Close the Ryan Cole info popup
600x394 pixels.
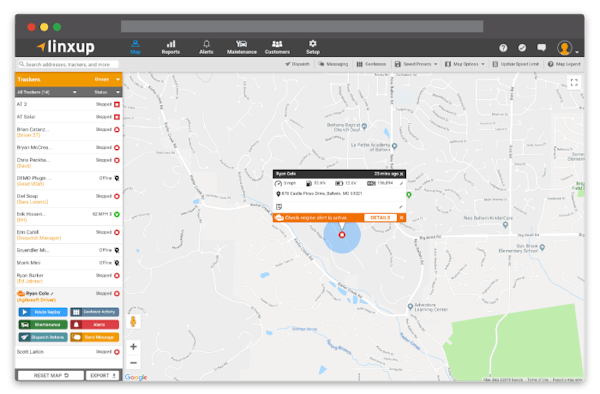click(x=401, y=174)
